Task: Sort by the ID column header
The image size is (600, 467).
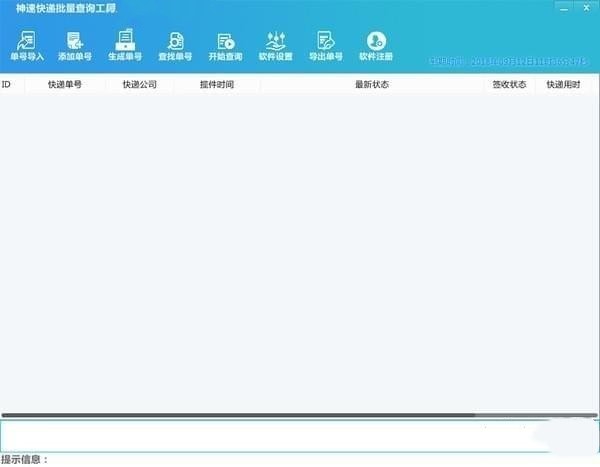Action: 7,85
